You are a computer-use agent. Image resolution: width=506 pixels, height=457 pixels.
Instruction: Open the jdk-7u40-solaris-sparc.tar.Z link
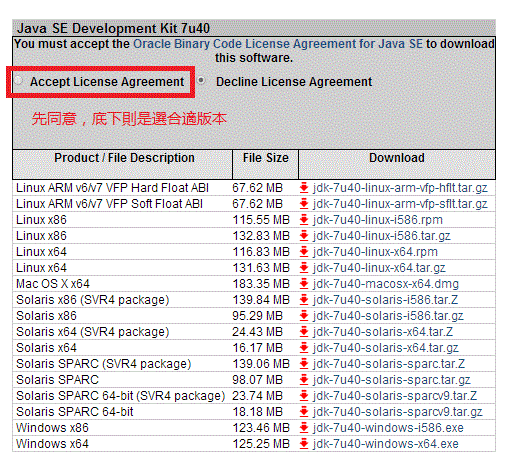tap(389, 364)
